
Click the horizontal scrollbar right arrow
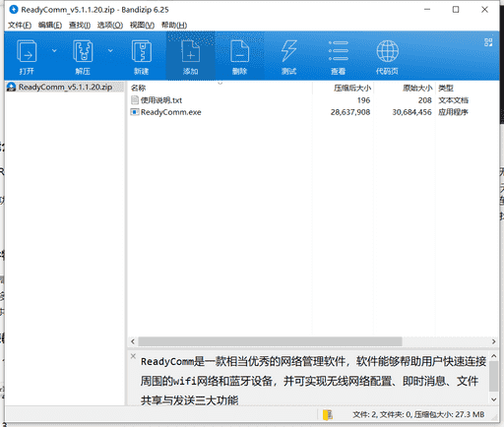494,341
